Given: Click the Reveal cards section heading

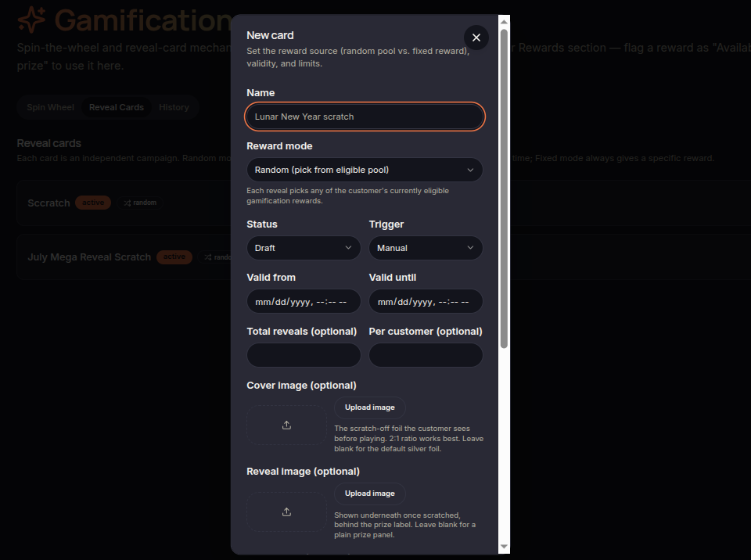Looking at the screenshot, I should [49, 143].
